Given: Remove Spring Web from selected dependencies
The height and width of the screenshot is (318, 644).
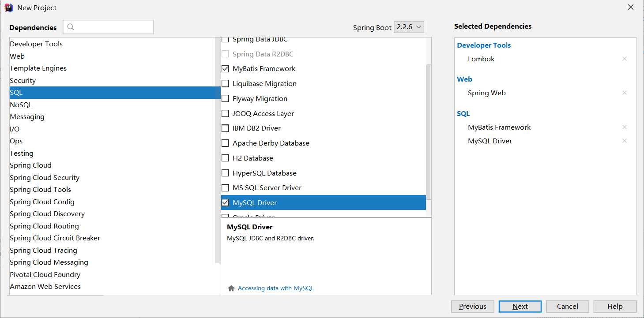Looking at the screenshot, I should [x=624, y=93].
